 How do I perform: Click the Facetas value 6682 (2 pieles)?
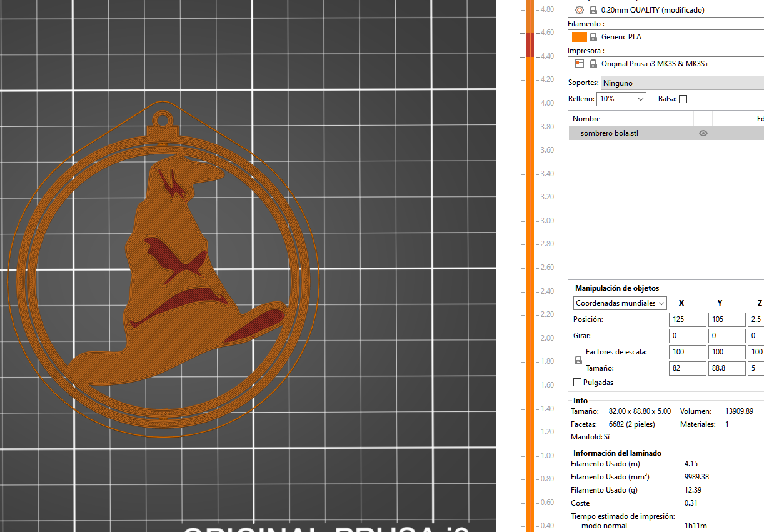(x=631, y=424)
